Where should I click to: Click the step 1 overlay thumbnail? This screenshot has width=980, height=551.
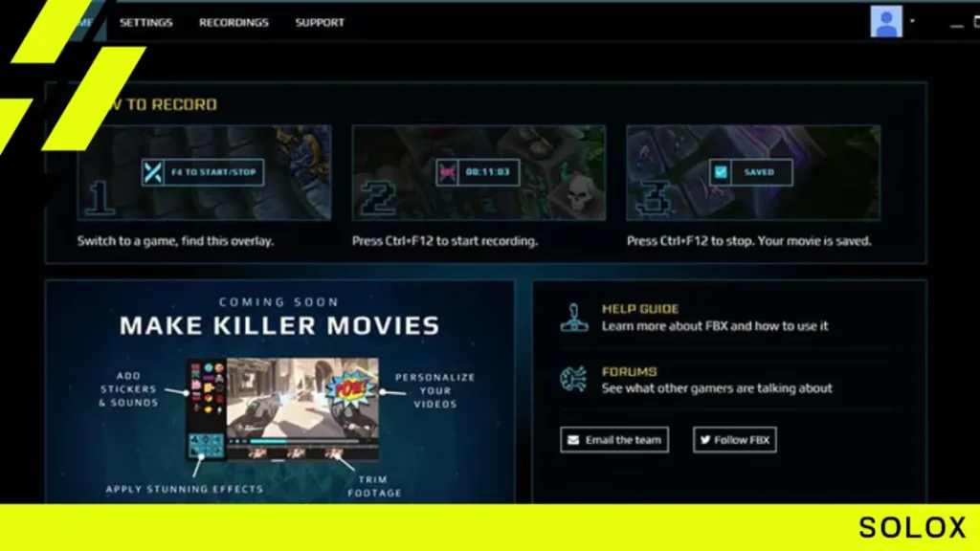click(x=205, y=173)
